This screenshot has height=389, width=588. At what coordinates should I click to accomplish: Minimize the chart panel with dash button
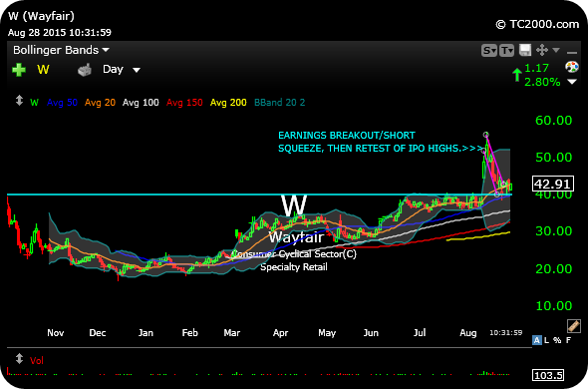tap(572, 52)
